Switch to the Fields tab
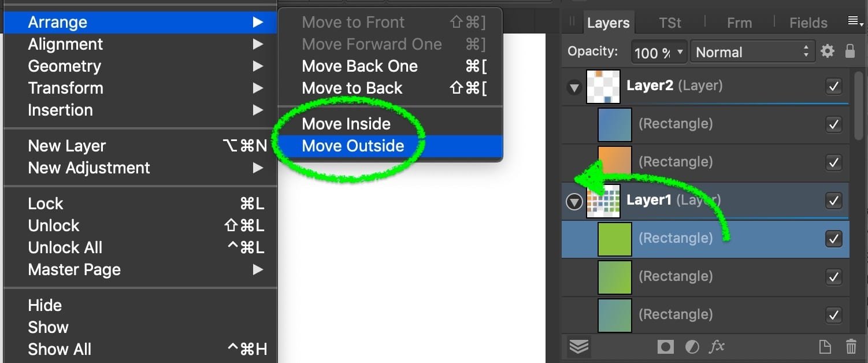Viewport: 868px width, 363px height. (x=808, y=23)
